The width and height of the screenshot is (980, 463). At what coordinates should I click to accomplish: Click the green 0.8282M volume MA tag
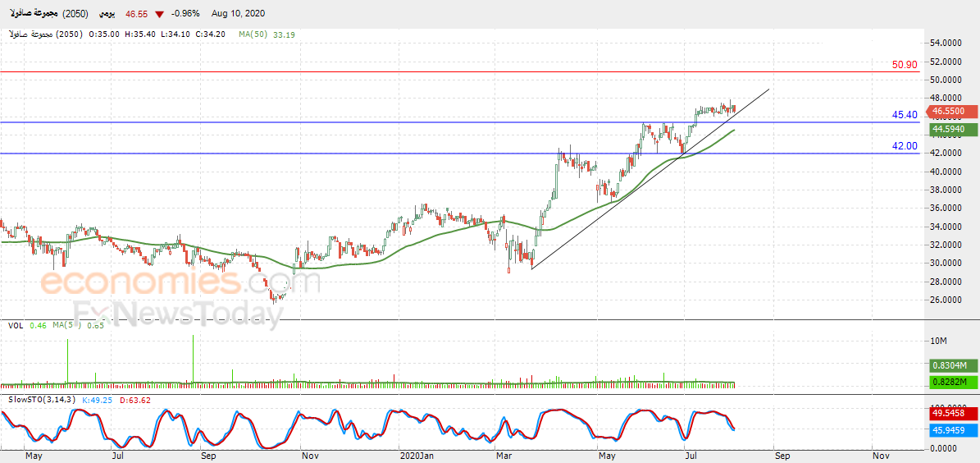pyautogui.click(x=952, y=383)
